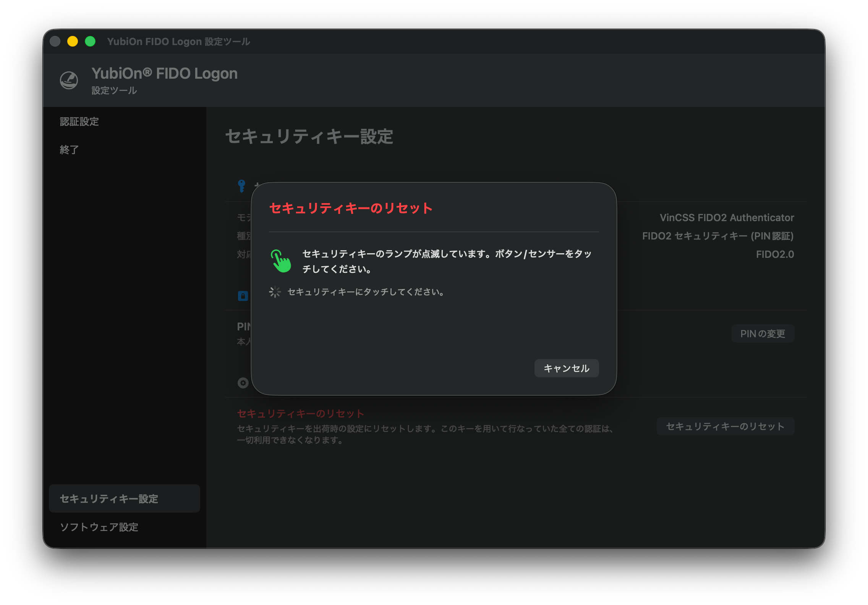This screenshot has height=605, width=868.
Task: Click the セキュリティキーにタッチしてください status text
Action: pyautogui.click(x=366, y=292)
